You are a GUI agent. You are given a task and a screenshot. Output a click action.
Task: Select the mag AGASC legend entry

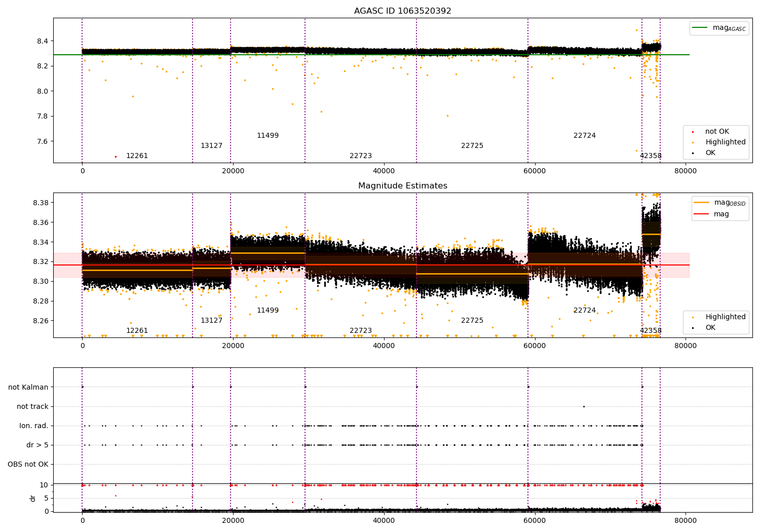click(x=719, y=28)
